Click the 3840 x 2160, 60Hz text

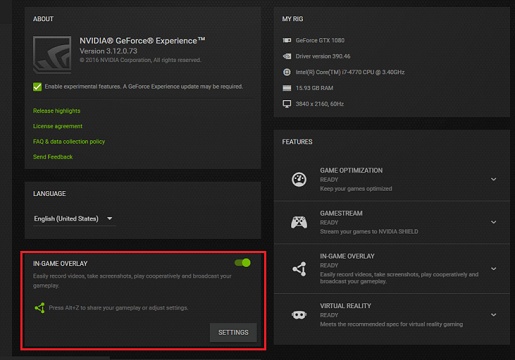[320, 104]
